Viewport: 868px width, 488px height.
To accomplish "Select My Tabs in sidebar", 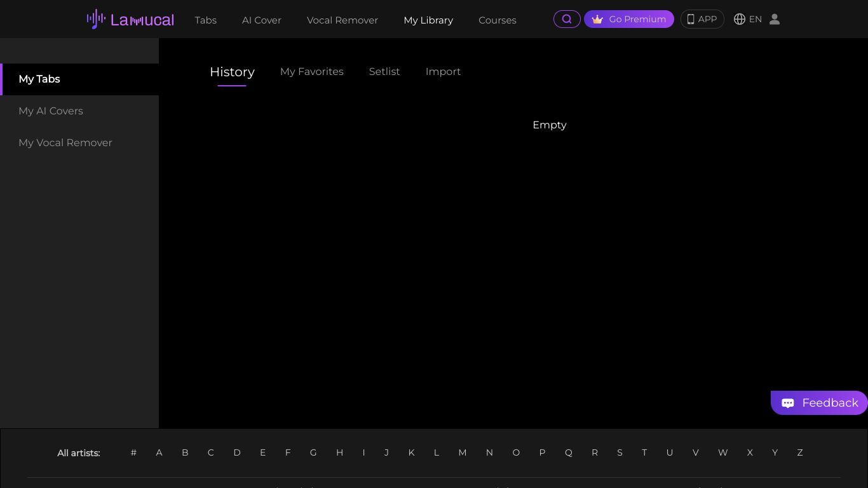I will point(79,79).
